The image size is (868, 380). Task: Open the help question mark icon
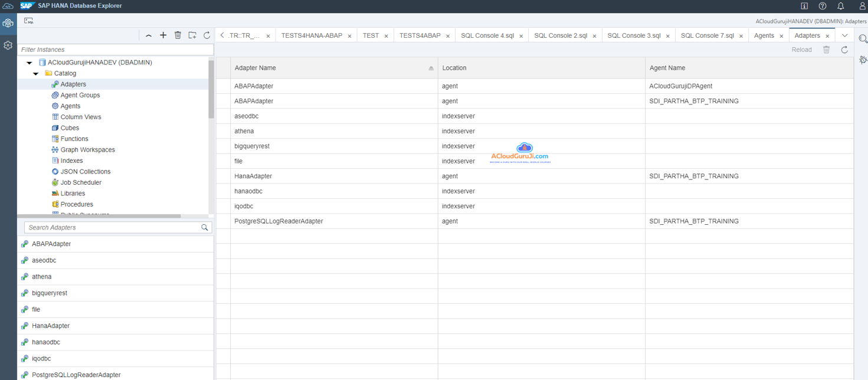coord(823,6)
